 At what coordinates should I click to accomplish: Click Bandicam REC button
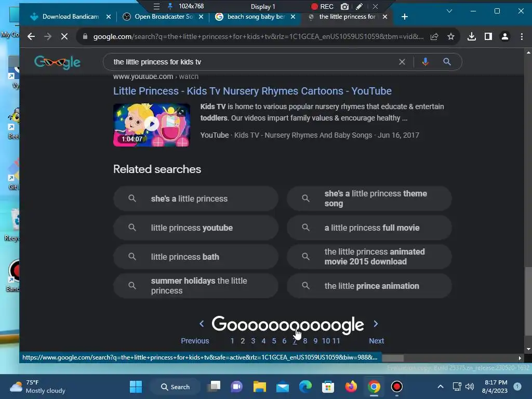(322, 6)
